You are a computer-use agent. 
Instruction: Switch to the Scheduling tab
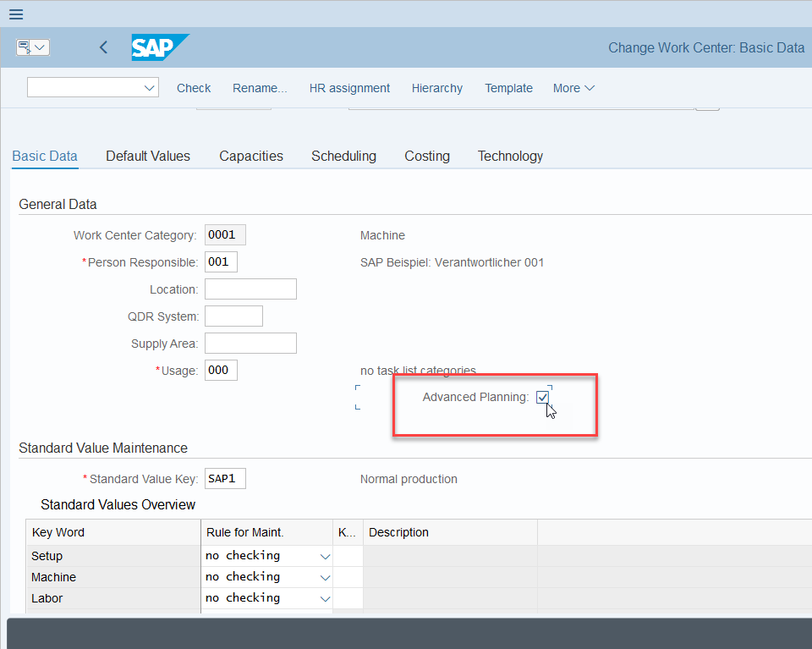pyautogui.click(x=344, y=156)
